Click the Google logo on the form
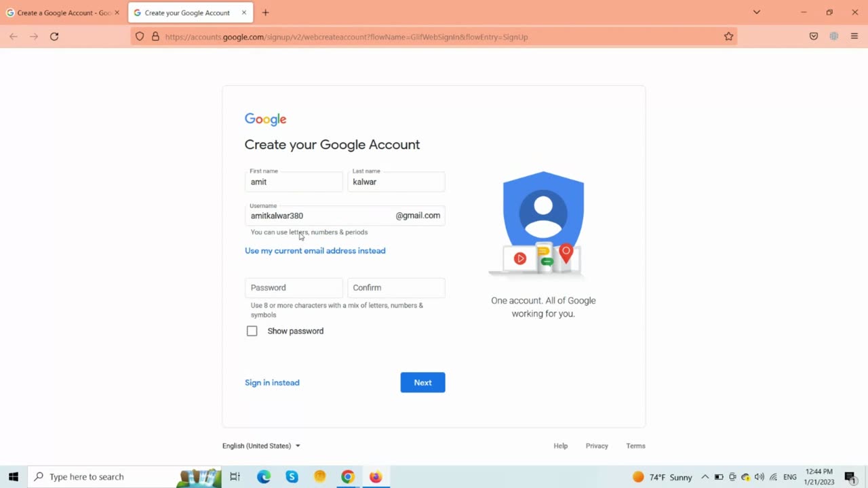The width and height of the screenshot is (868, 488). click(x=265, y=119)
